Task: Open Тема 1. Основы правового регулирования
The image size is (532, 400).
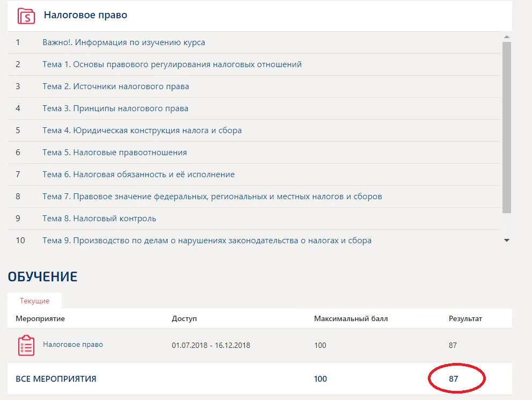Action: point(172,64)
